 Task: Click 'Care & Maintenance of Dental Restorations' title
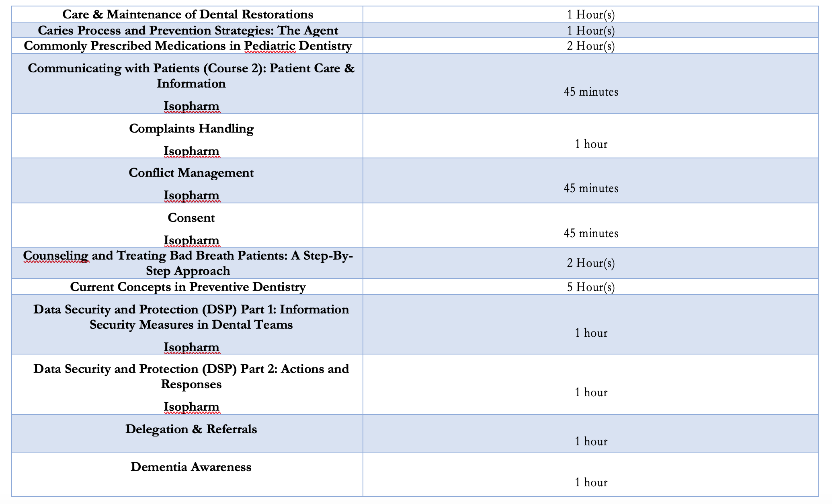(188, 14)
